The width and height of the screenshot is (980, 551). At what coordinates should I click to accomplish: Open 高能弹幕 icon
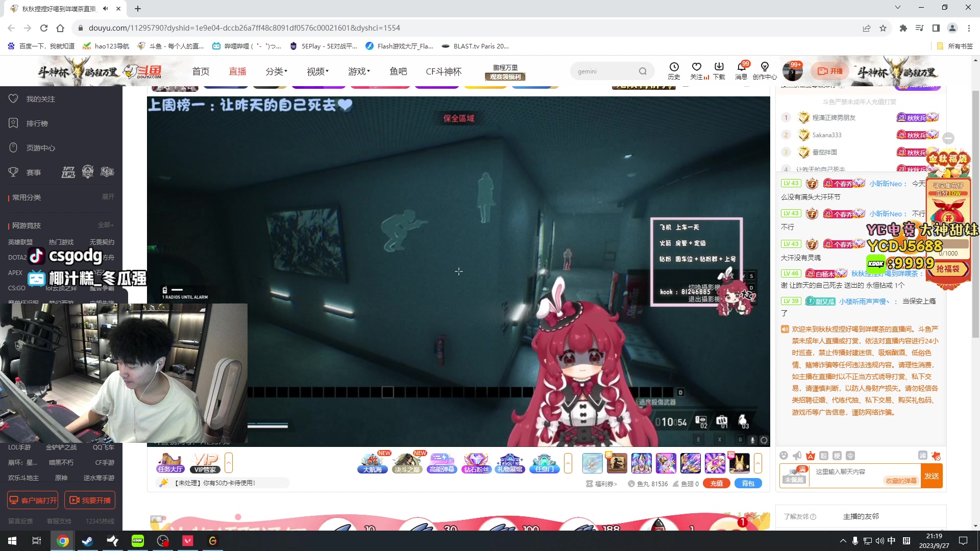click(442, 463)
